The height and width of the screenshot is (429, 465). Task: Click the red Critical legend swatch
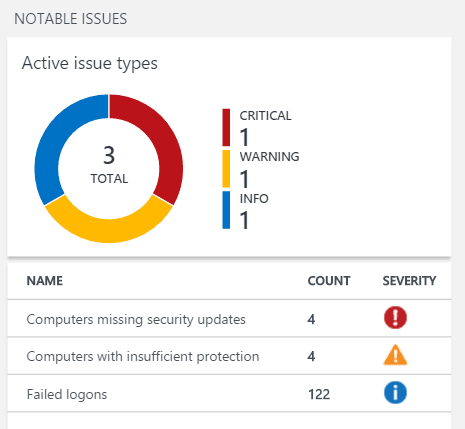coord(226,127)
